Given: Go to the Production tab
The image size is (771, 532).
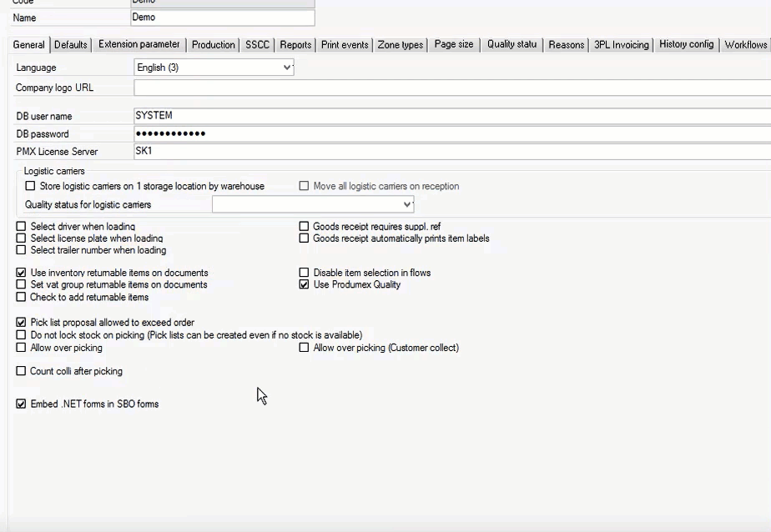Looking at the screenshot, I should point(213,45).
